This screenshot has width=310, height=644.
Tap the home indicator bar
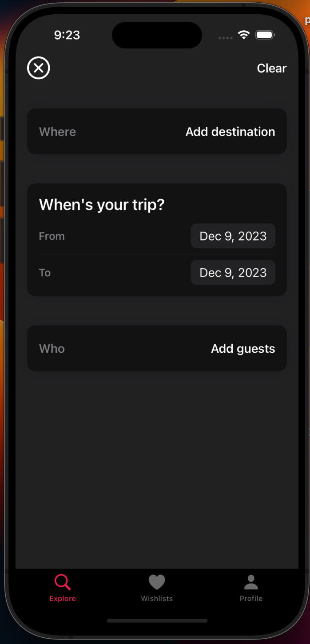pos(157,621)
